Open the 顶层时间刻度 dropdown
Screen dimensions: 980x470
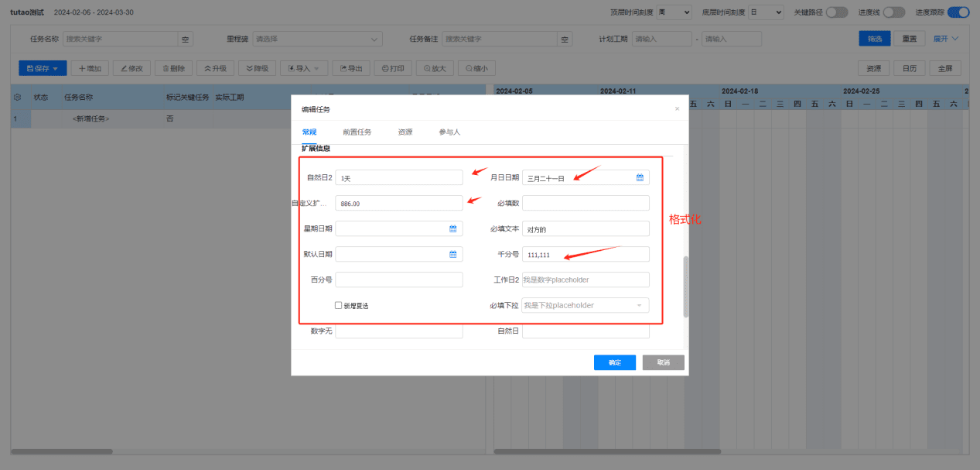675,12
